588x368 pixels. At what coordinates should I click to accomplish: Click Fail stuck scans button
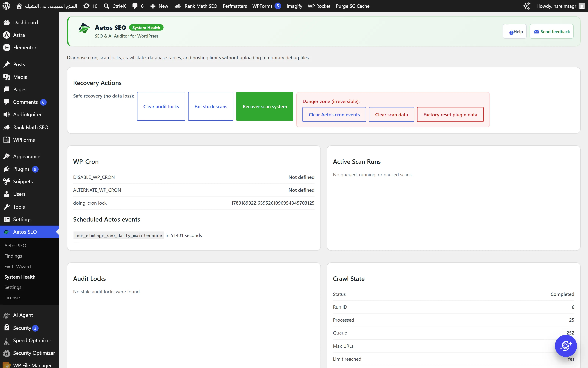click(x=211, y=106)
